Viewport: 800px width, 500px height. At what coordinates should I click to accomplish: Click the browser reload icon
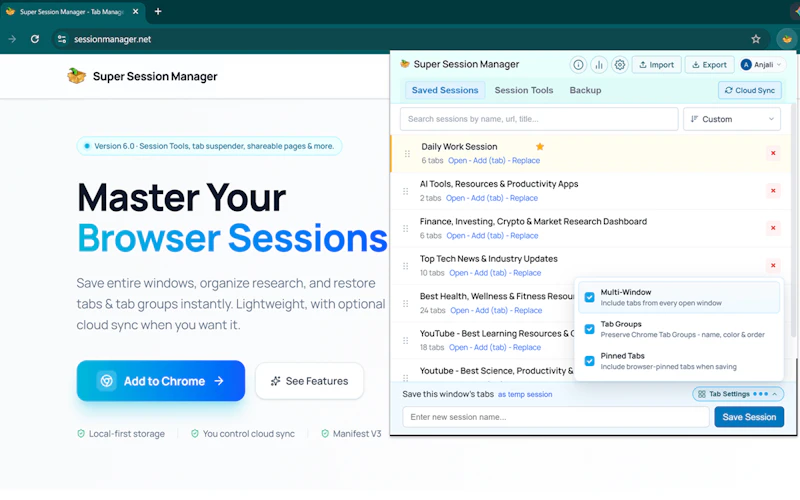click(x=35, y=39)
